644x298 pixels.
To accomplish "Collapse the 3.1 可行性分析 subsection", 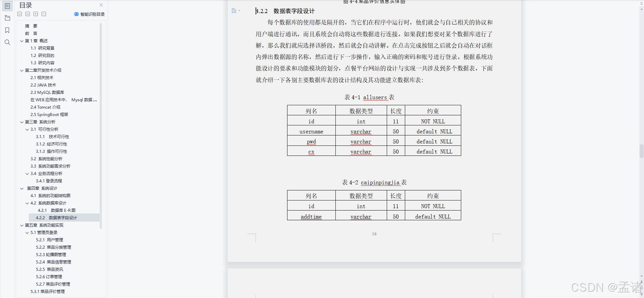I will pos(27,129).
